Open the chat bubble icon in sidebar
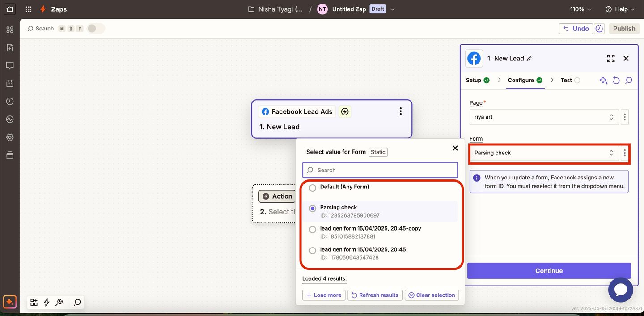Viewport: 644px width, 316px height. [x=10, y=65]
